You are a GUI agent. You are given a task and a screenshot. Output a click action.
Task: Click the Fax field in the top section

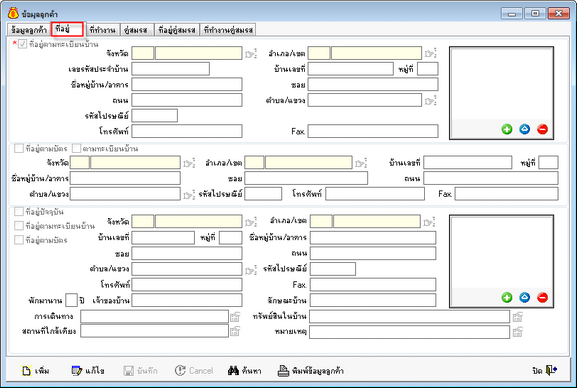(373, 131)
